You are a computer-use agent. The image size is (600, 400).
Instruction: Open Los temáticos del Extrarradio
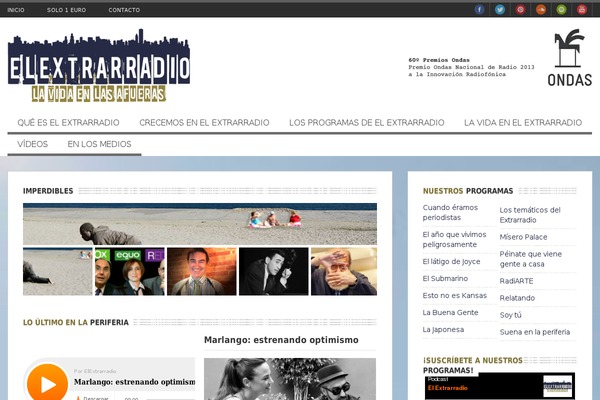tap(530, 215)
